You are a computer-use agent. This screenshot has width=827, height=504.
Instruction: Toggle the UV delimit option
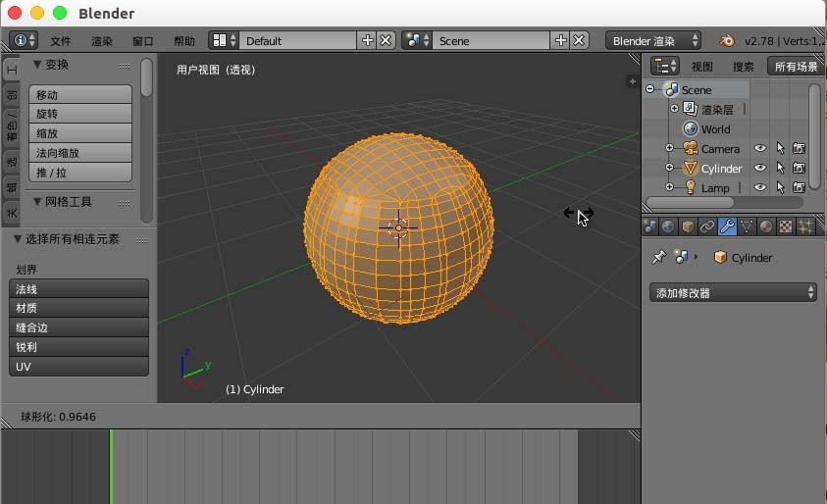78,367
